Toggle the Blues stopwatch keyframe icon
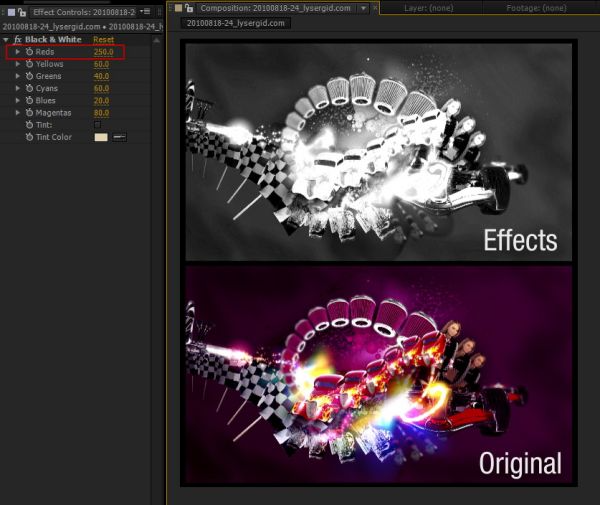Viewport: 600px width, 505px height. pyautogui.click(x=29, y=101)
